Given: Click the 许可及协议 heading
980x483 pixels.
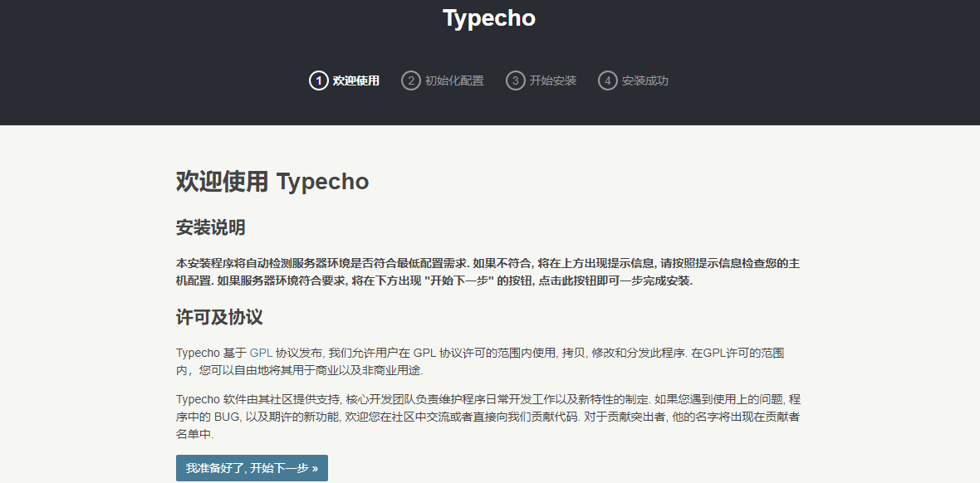Looking at the screenshot, I should 219,317.
